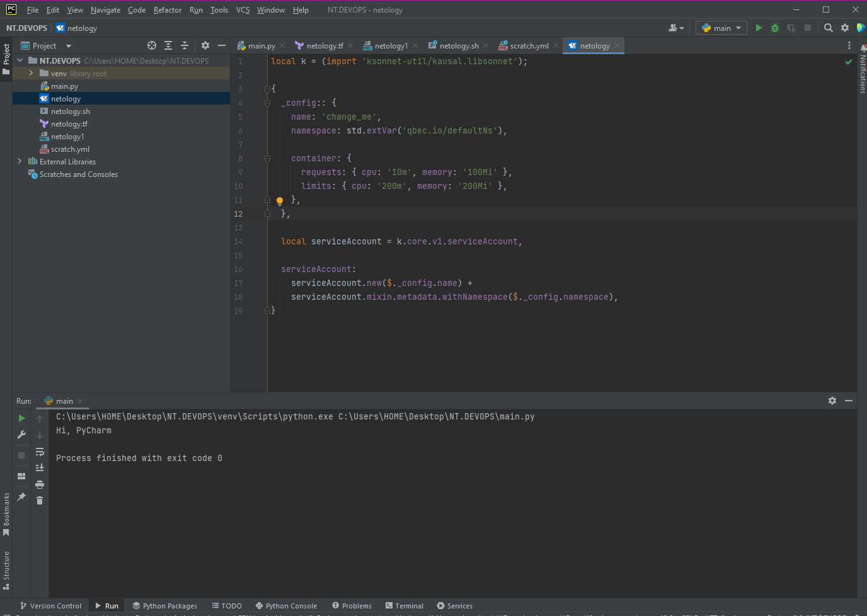Screen dimensions: 867x616
Task: Open Run configuration settings with wrench icon
Action: [x=21, y=435]
